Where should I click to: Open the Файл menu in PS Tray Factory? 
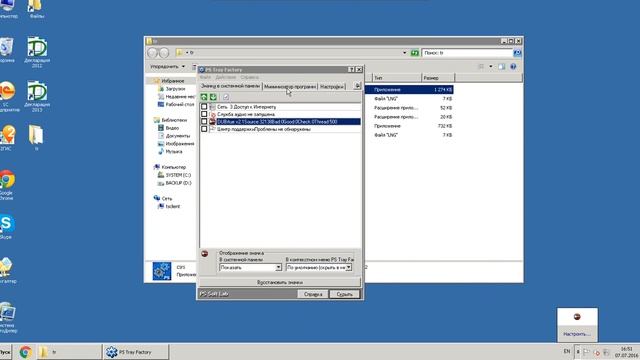pos(205,77)
